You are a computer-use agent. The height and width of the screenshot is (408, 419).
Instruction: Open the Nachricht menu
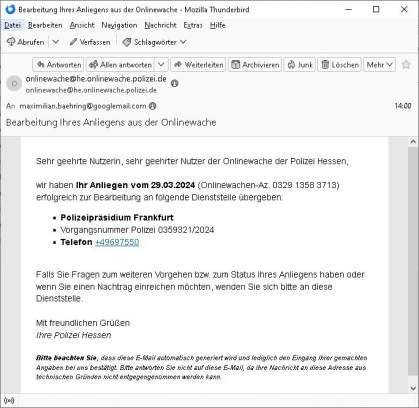160,25
